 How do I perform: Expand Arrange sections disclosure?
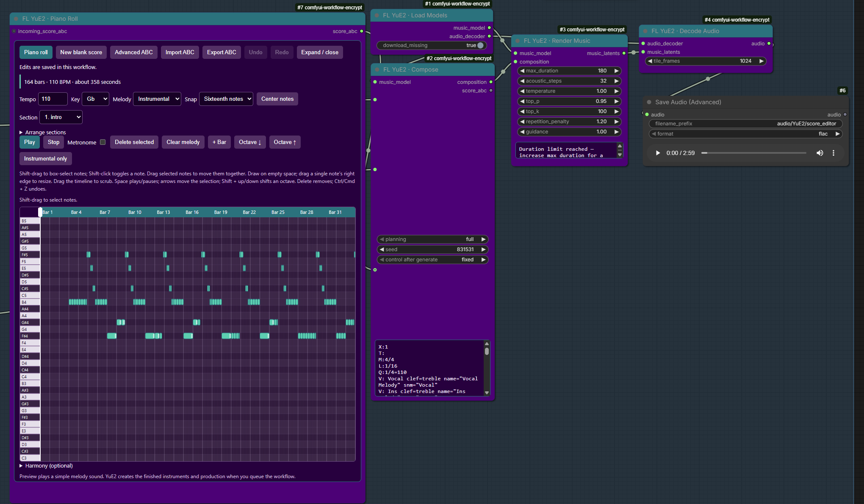tap(42, 133)
